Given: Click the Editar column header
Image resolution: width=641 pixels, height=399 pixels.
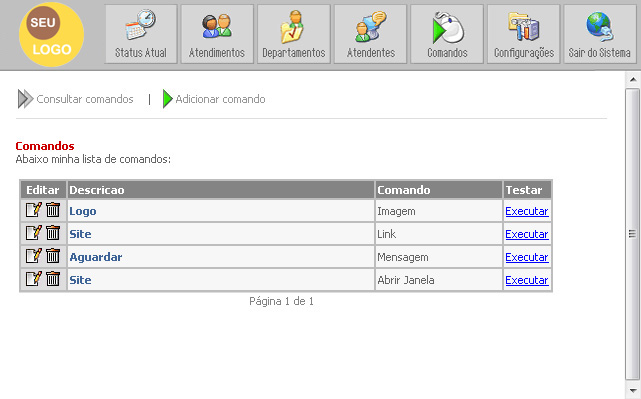Looking at the screenshot, I should 43,190.
